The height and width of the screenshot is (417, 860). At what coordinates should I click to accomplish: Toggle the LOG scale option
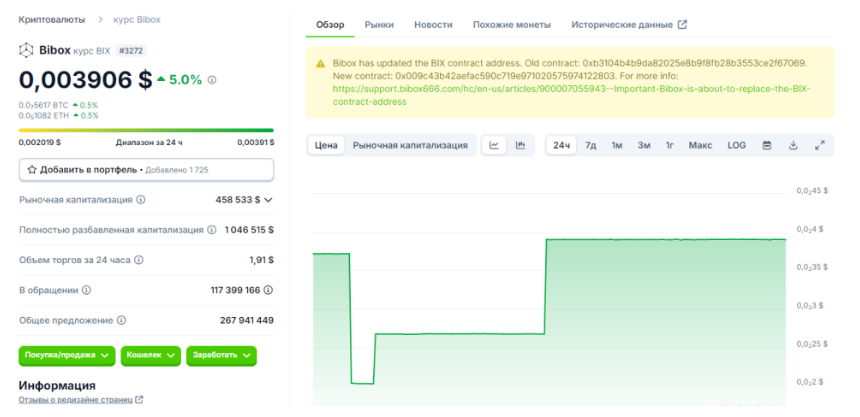coord(737,145)
